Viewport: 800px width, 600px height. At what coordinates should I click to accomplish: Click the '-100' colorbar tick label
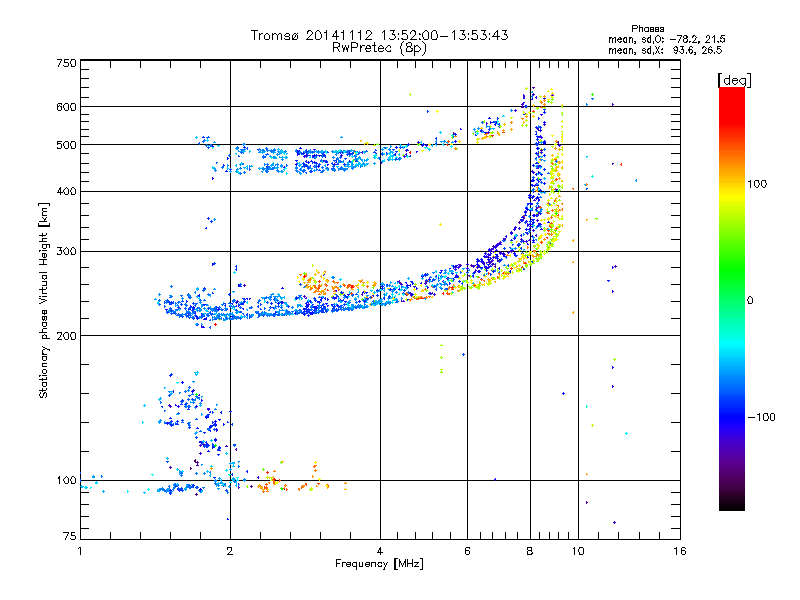point(761,417)
